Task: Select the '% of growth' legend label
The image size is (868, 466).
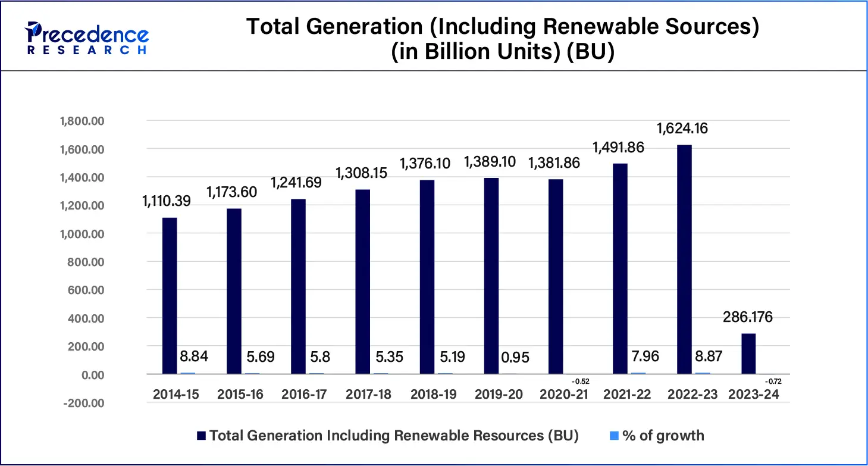Action: click(x=663, y=436)
